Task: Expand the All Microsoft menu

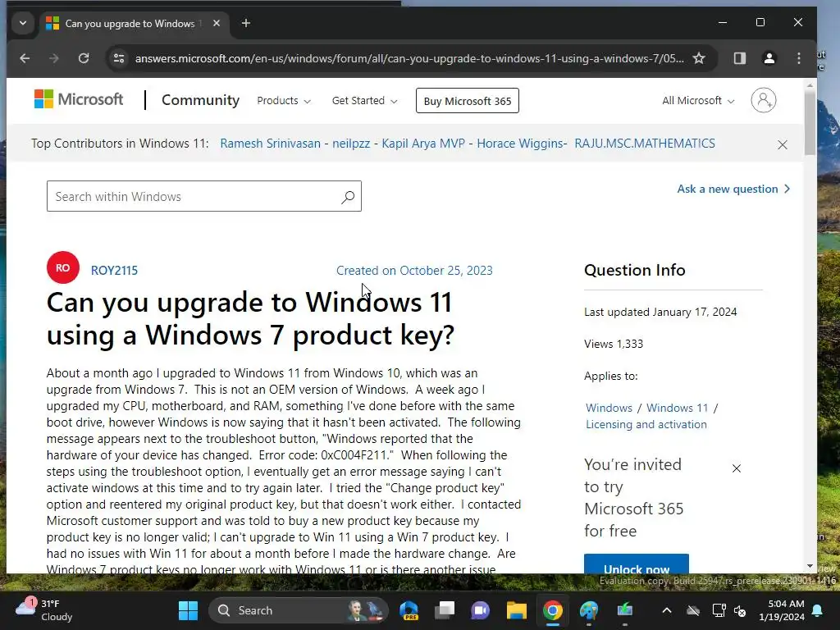Action: [x=697, y=101]
